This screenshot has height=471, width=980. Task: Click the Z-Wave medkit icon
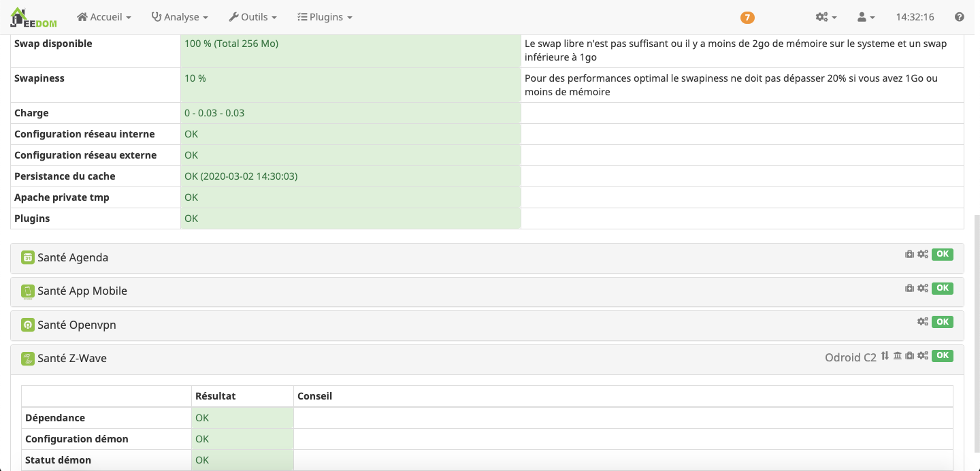coord(909,355)
